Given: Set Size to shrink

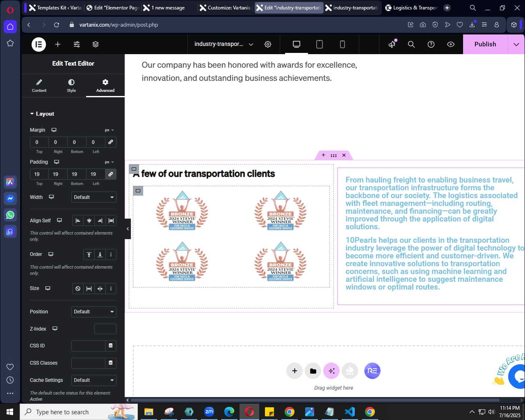Looking at the screenshot, I should click(100, 289).
